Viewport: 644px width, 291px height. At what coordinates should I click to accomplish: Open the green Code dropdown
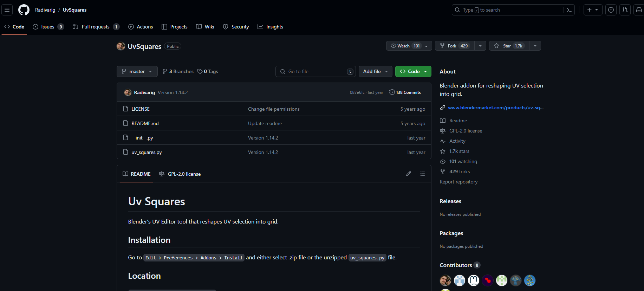(x=413, y=71)
